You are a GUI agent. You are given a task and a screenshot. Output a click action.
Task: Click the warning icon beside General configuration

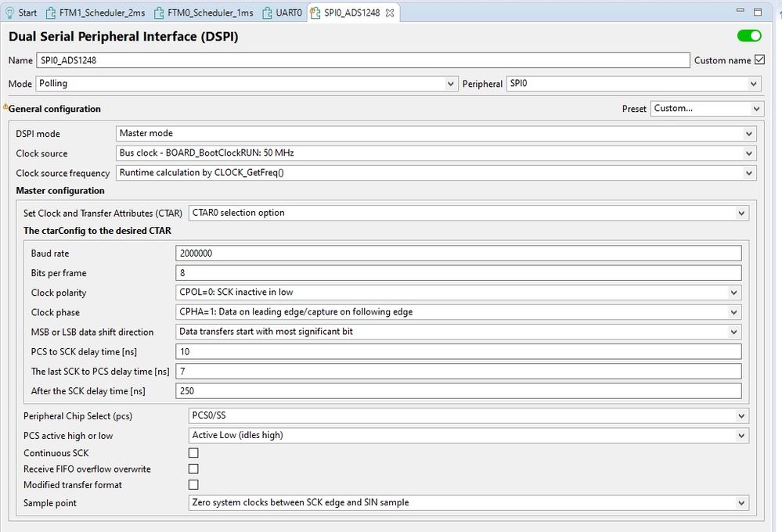point(5,106)
